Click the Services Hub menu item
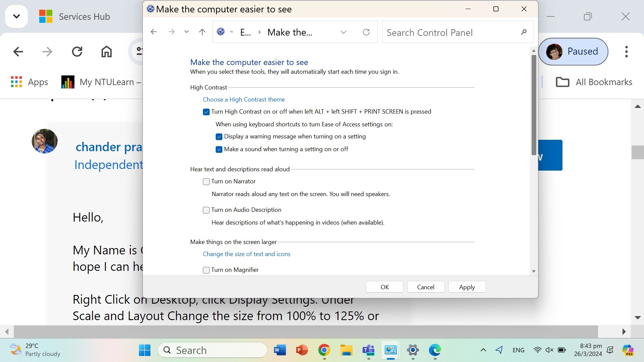Screen dimensions: 644x362 (x=84, y=16)
